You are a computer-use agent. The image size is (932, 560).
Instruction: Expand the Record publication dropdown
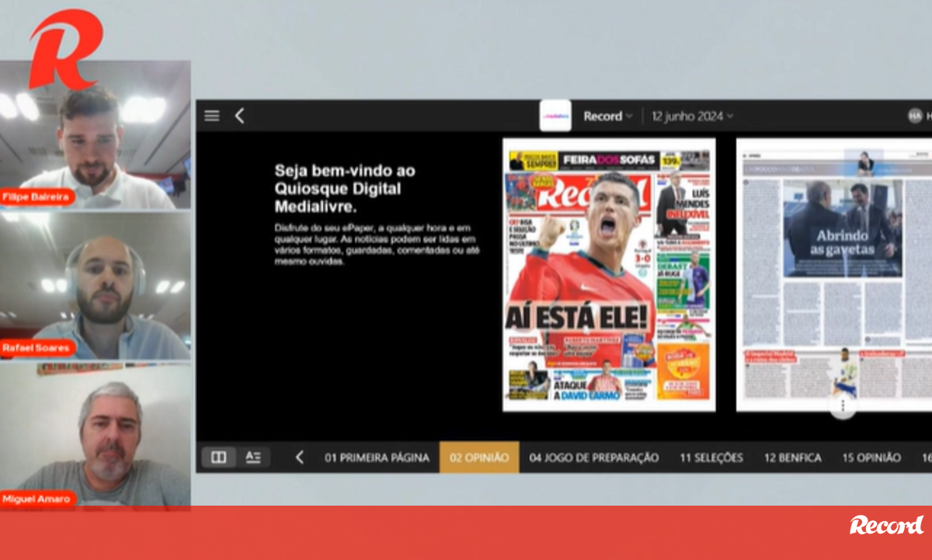tap(607, 116)
